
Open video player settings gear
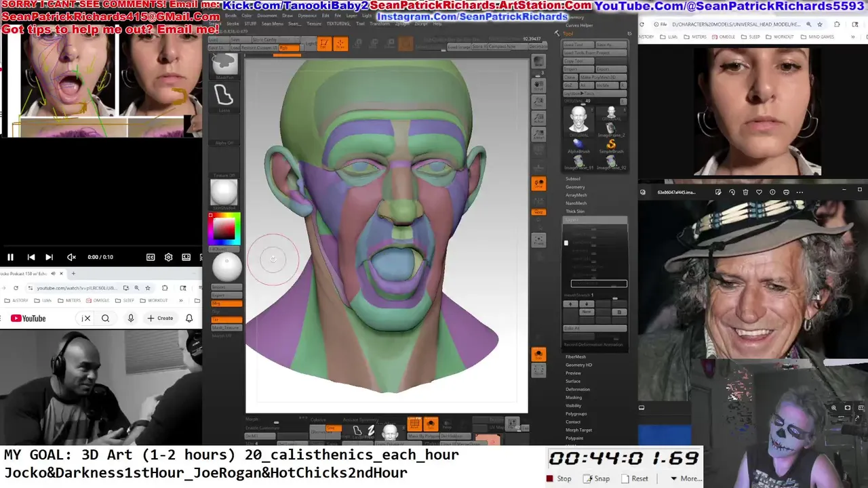click(x=168, y=257)
